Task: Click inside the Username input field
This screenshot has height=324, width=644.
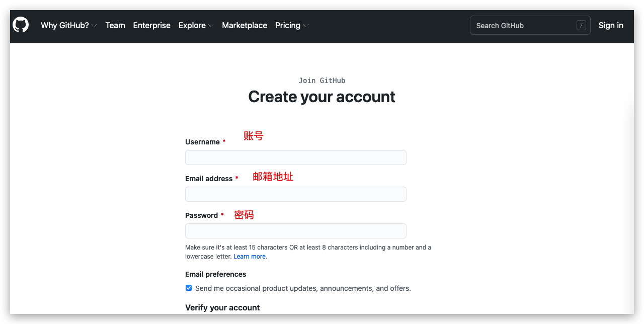Action: pyautogui.click(x=295, y=157)
